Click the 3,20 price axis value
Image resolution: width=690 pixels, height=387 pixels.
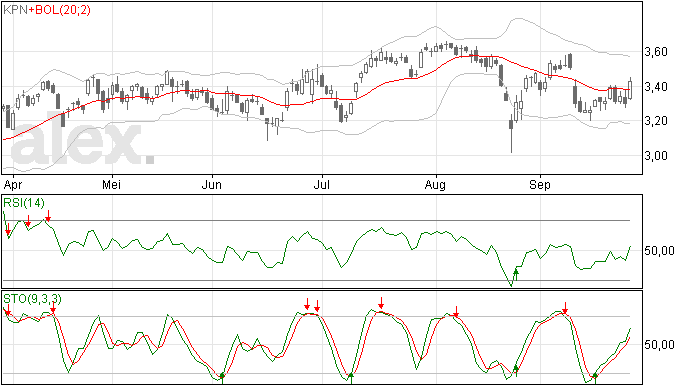tap(656, 121)
